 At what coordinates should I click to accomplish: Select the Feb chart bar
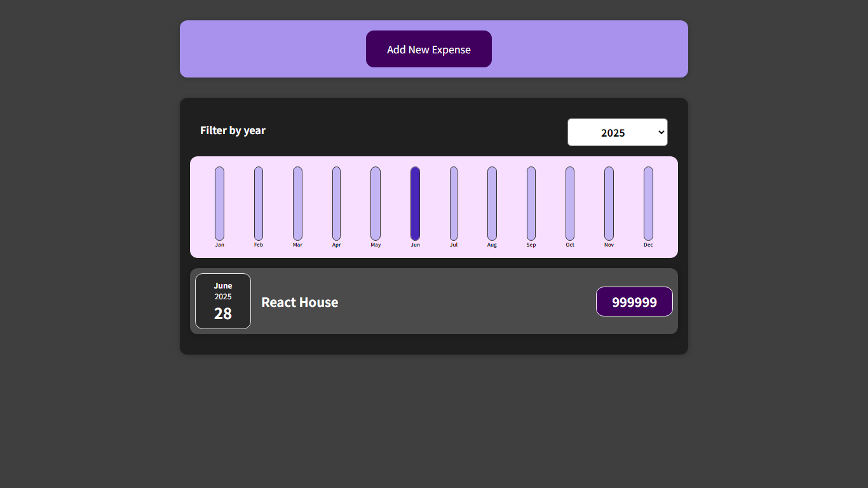[259, 203]
